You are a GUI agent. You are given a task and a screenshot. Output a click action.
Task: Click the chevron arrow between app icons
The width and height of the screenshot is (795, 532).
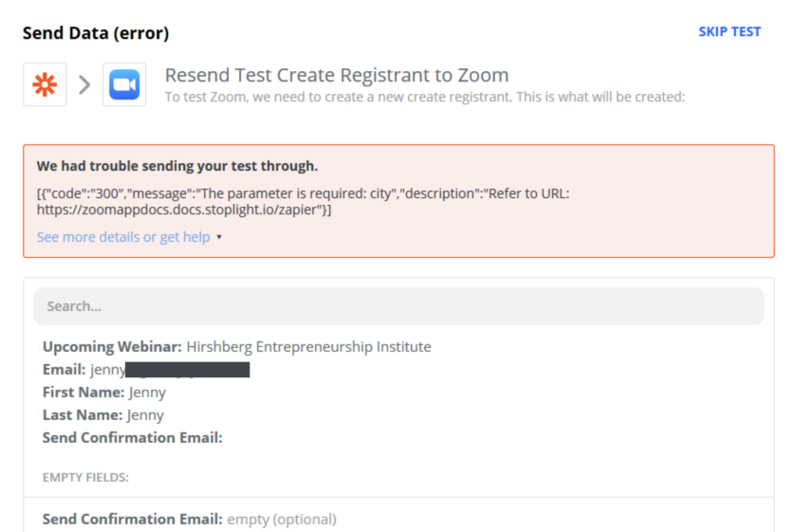click(x=84, y=84)
